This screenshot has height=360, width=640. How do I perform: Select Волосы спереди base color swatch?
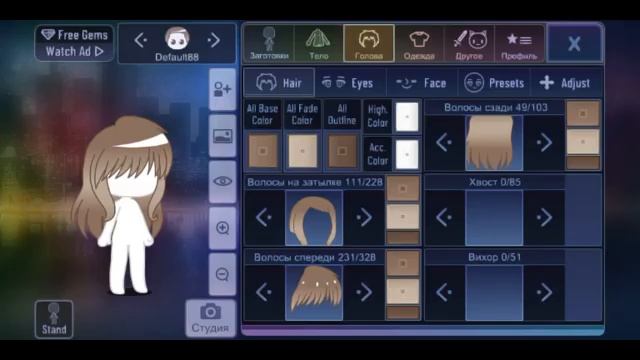coord(403,264)
